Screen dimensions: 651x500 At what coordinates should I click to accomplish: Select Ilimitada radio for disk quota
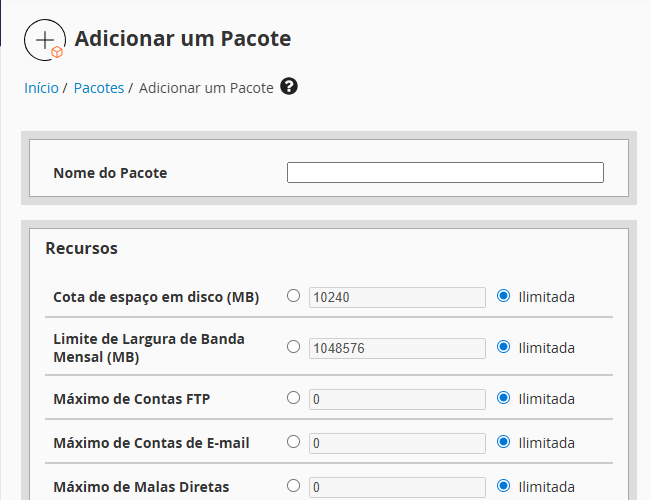pos(503,296)
